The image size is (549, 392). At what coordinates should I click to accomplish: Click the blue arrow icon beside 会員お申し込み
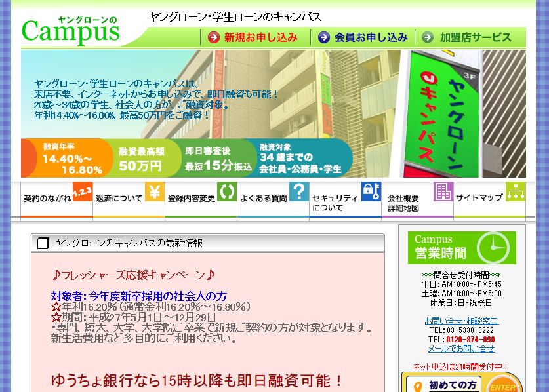click(324, 37)
